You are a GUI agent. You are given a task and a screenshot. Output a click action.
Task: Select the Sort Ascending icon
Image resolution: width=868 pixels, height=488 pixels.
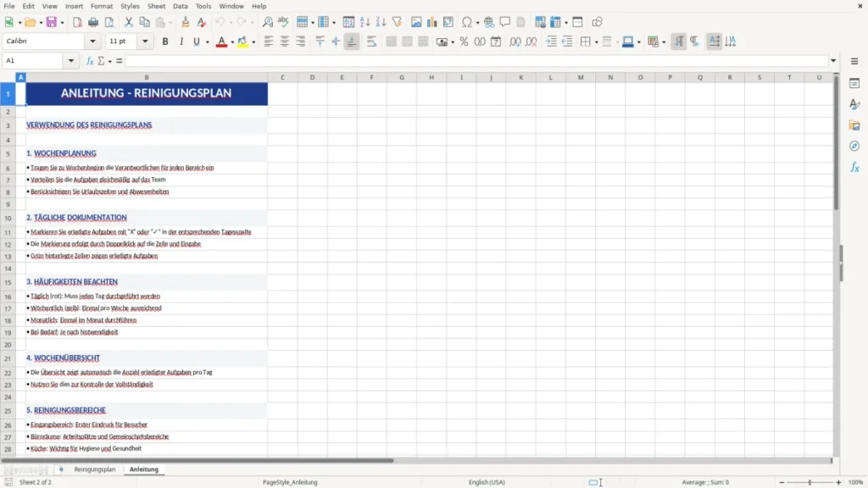[x=364, y=22]
